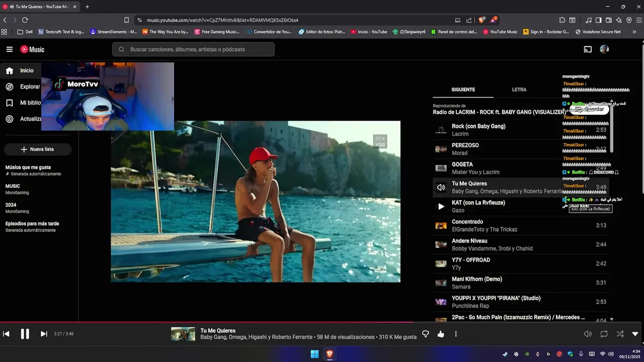Play Y7Y - OFFROAD in the queue

521,264
